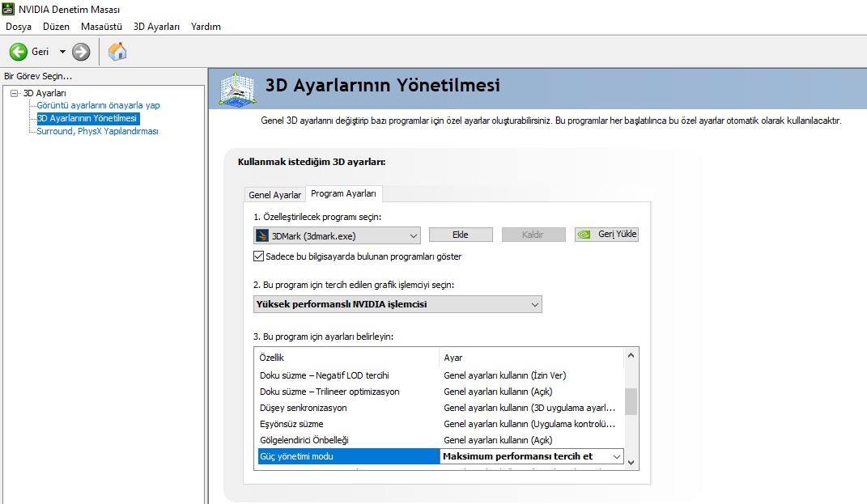Select the Program Ayarları tab
Viewport: 867px width, 504px height.
click(x=343, y=193)
